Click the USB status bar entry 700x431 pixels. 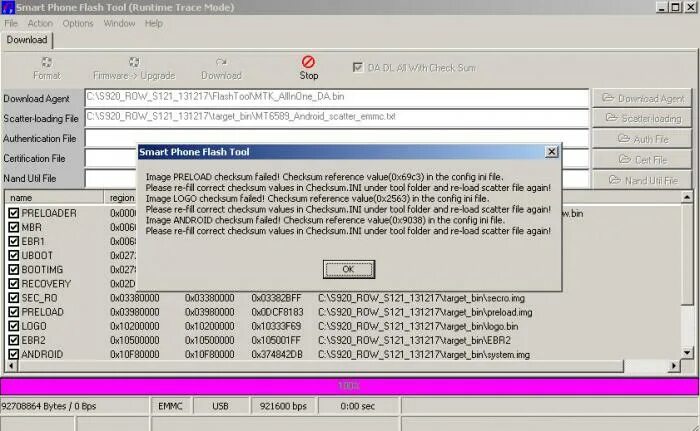[220, 406]
